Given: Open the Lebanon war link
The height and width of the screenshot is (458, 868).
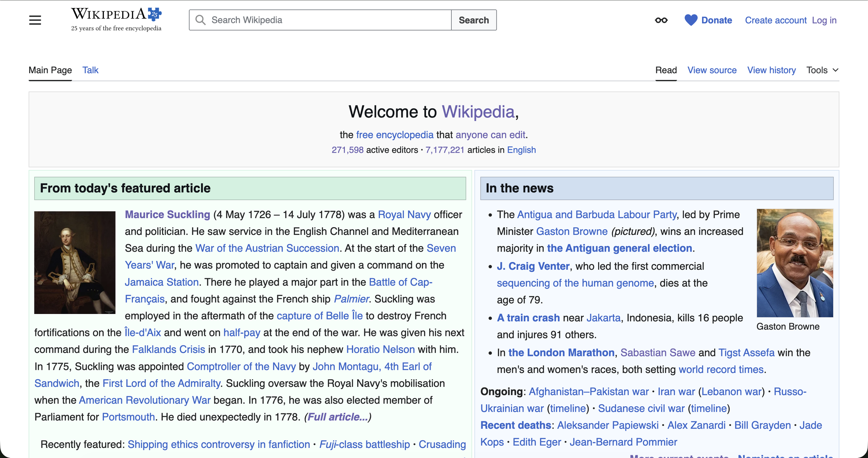Looking at the screenshot, I should pos(731,391).
